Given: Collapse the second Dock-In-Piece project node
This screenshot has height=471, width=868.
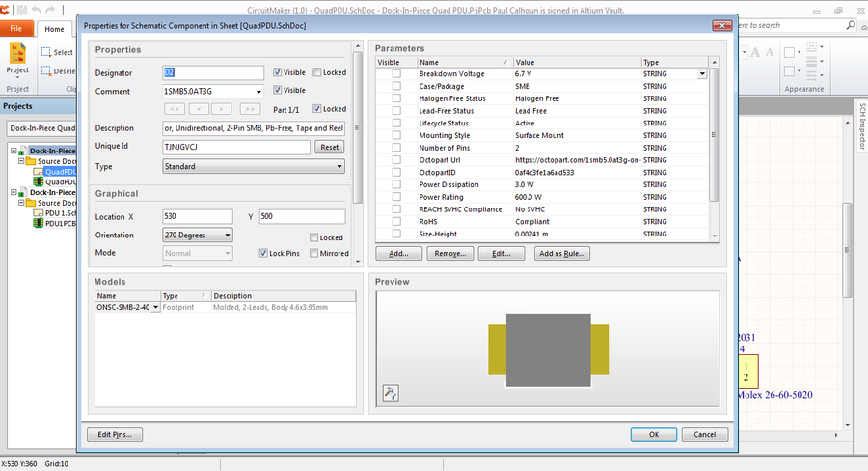Looking at the screenshot, I should click(x=14, y=192).
